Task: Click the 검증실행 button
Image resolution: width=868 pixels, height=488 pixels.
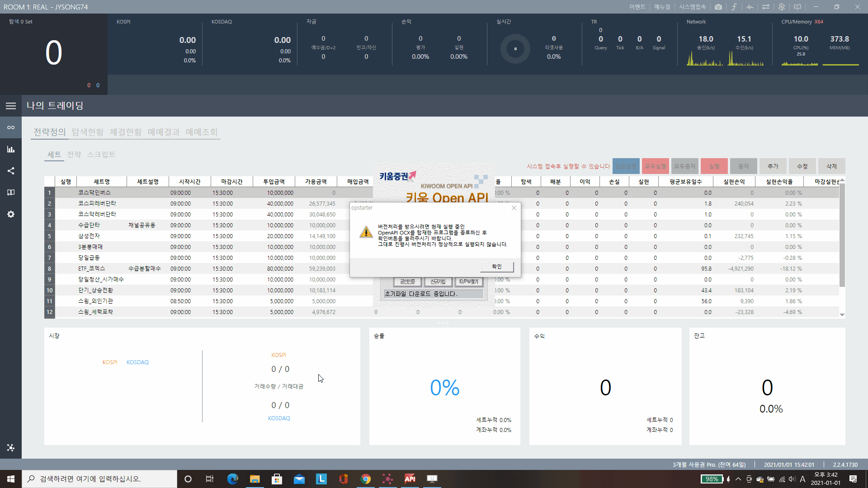Action: [626, 166]
